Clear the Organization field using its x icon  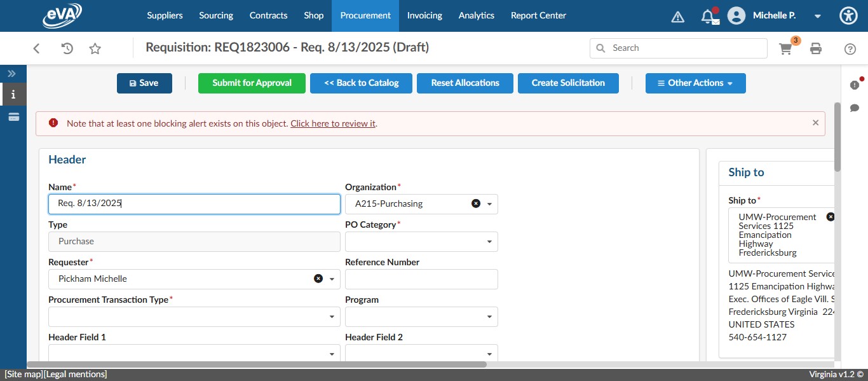click(475, 204)
